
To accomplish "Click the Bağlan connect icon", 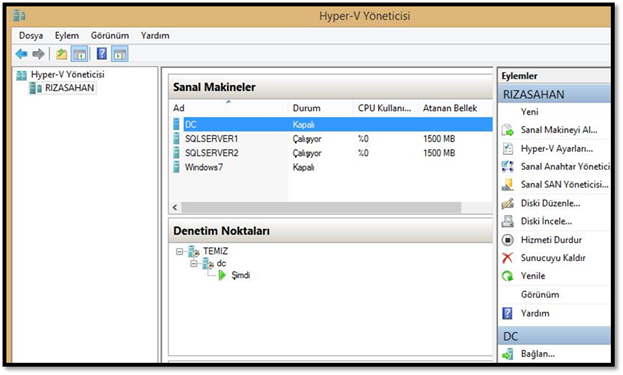I will (507, 354).
